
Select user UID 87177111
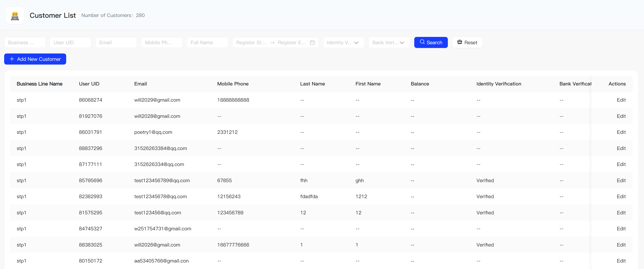(90, 164)
